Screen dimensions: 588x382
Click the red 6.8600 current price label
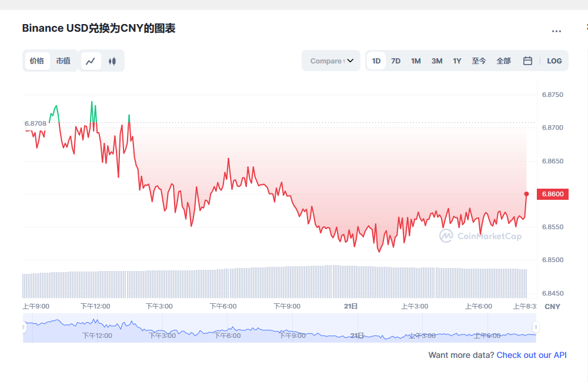click(553, 194)
